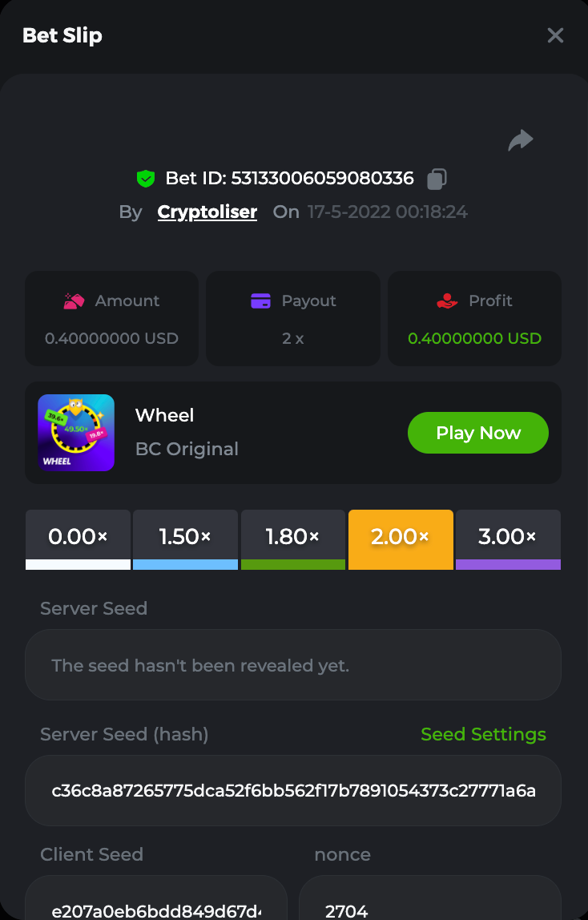
Task: Select the 1.80× multiplier tab
Action: (293, 538)
